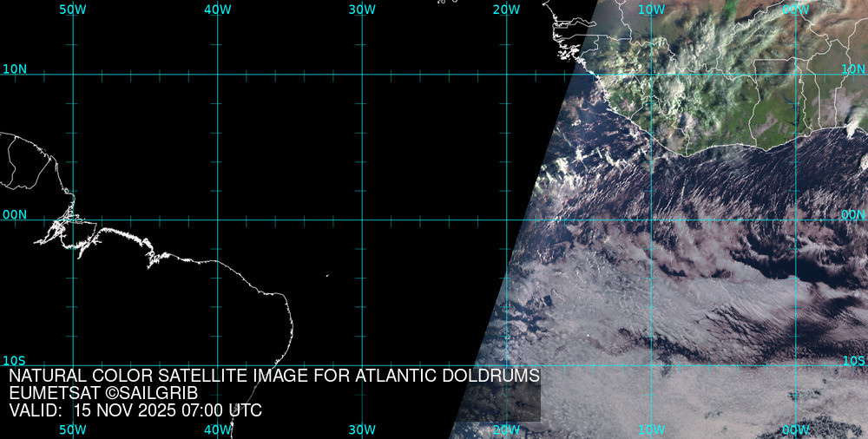Image resolution: width=868 pixels, height=439 pixels.
Task: Select the top 30W longitude label
Action: (361, 9)
